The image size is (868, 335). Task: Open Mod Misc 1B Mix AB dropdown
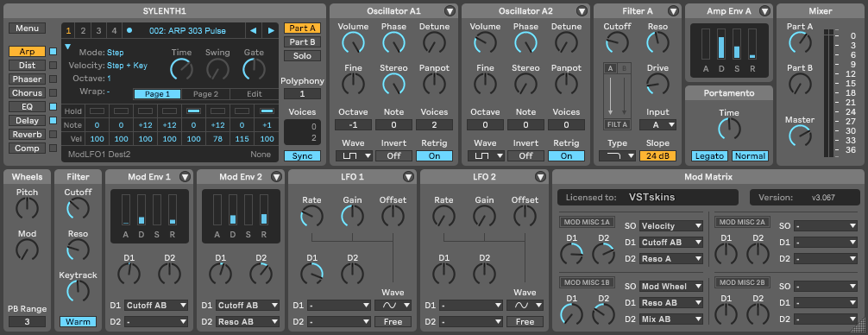click(x=671, y=319)
